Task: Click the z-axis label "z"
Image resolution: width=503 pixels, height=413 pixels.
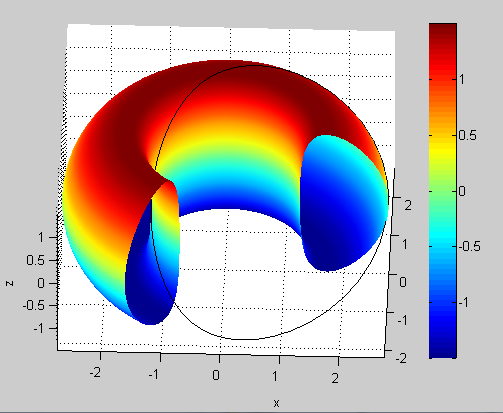Action: coord(10,283)
